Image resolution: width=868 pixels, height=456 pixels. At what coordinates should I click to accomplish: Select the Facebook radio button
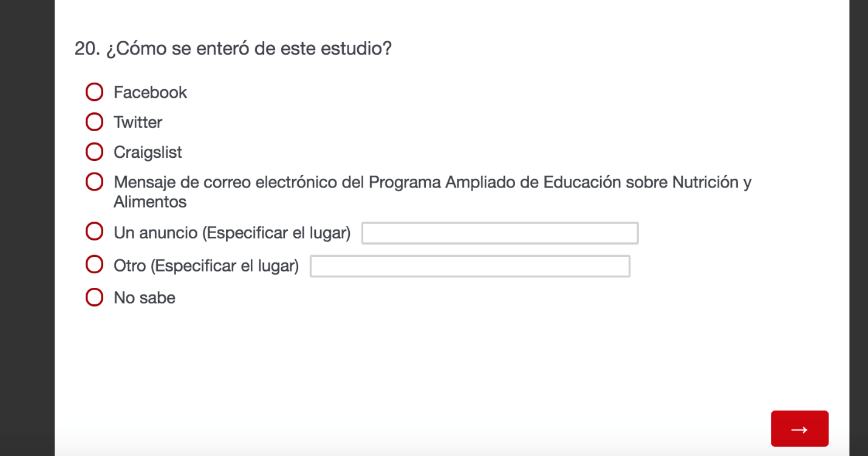click(x=94, y=92)
